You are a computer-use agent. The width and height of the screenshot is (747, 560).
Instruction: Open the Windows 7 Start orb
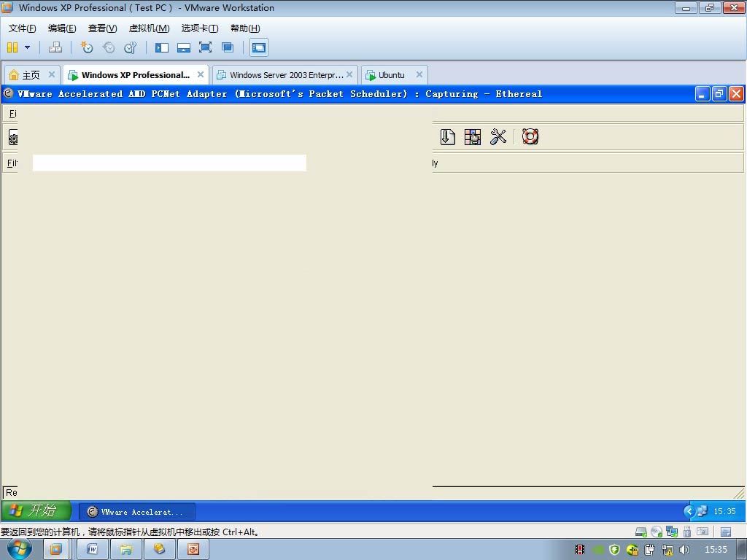pyautogui.click(x=20, y=549)
